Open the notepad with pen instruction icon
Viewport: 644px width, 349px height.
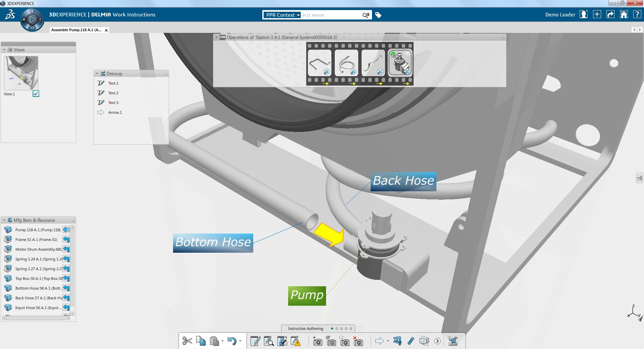click(255, 341)
